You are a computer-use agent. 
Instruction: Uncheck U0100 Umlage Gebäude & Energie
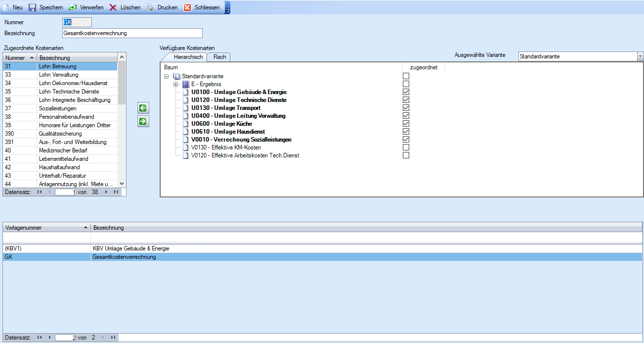click(x=406, y=92)
